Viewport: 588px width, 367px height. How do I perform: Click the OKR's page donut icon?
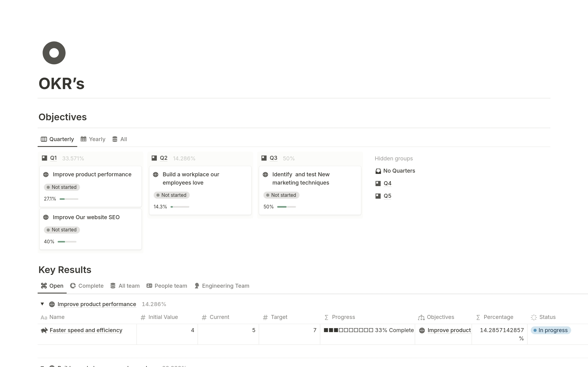54,53
